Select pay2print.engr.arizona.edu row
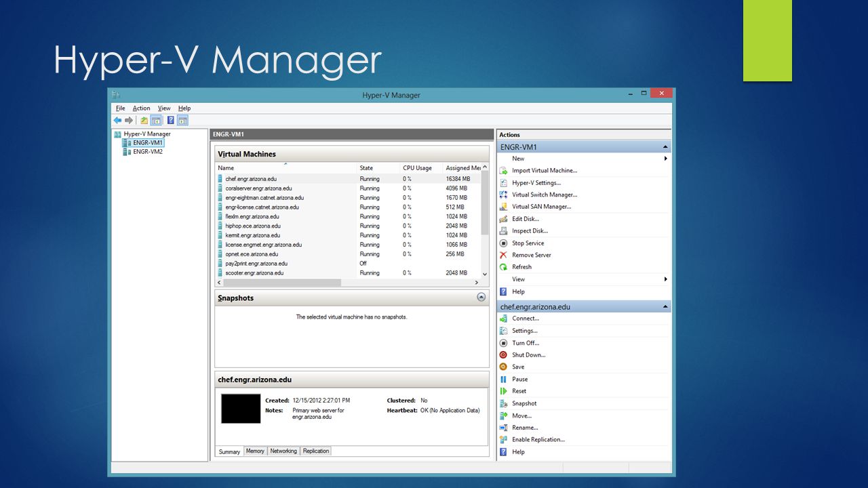 pos(349,264)
